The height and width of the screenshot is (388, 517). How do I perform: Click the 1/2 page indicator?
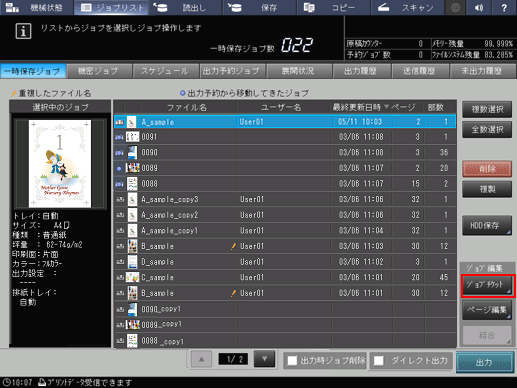(x=233, y=359)
